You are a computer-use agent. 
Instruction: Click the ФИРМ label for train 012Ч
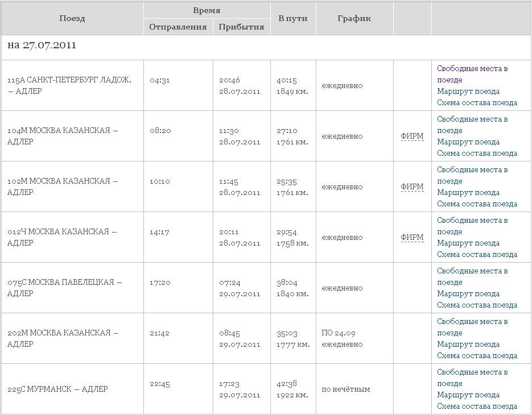[x=412, y=238]
